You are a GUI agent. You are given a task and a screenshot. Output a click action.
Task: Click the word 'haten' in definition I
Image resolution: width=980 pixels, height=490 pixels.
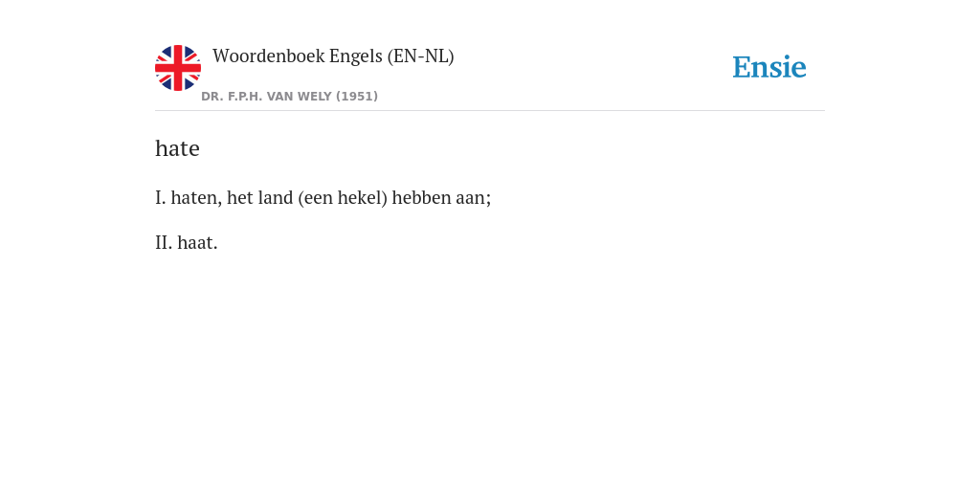(x=195, y=197)
